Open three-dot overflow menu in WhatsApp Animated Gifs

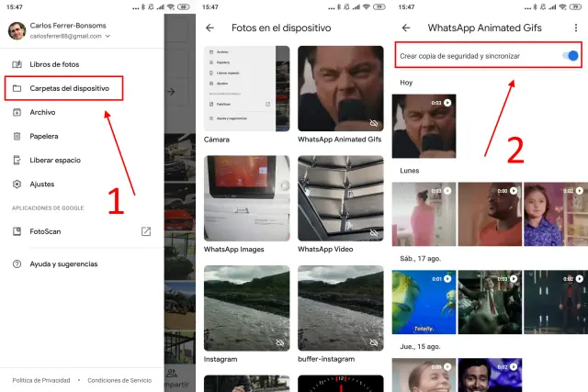[x=576, y=28]
